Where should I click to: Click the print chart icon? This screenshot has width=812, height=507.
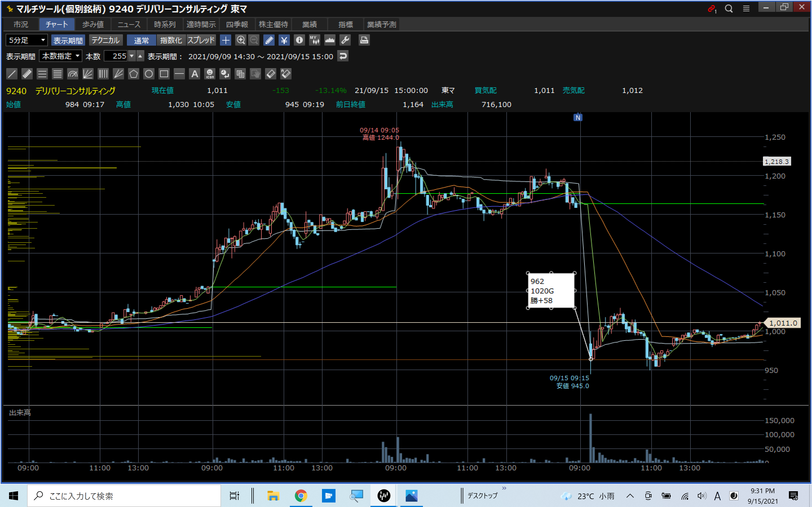tap(364, 40)
